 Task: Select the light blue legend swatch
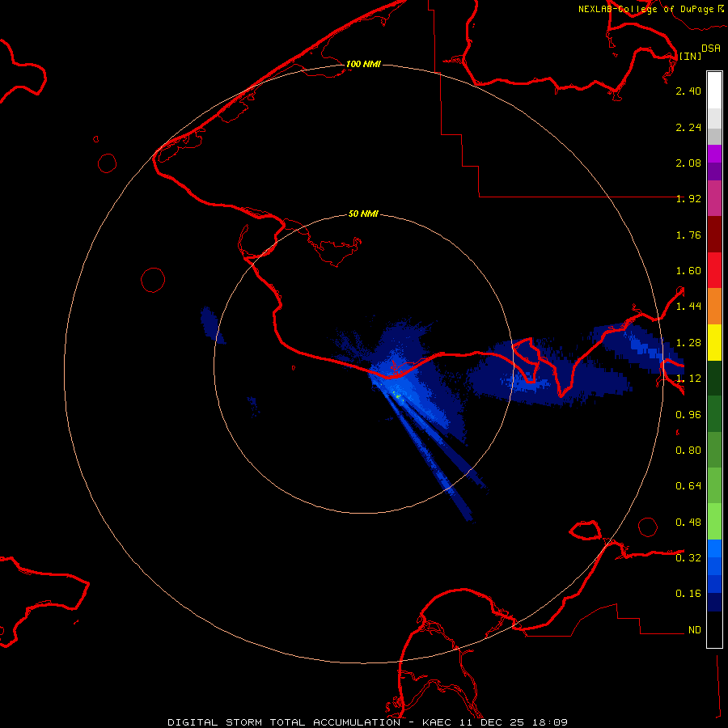pos(714,548)
